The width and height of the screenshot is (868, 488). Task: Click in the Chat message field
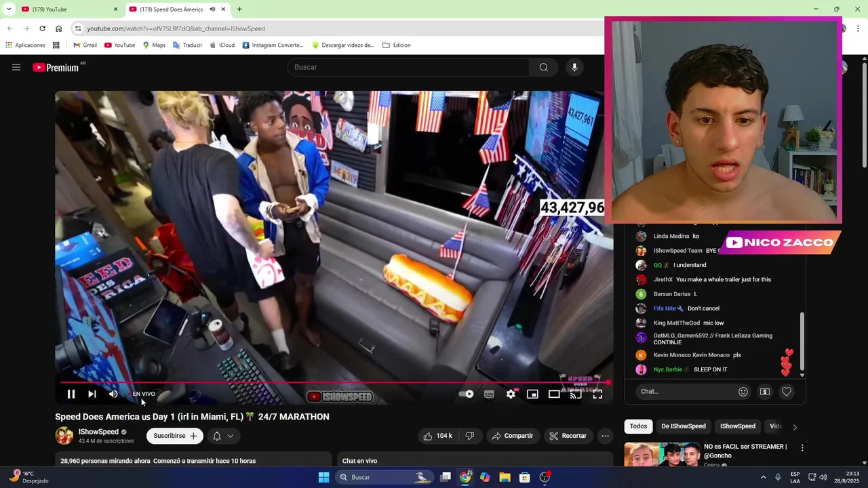click(x=685, y=391)
